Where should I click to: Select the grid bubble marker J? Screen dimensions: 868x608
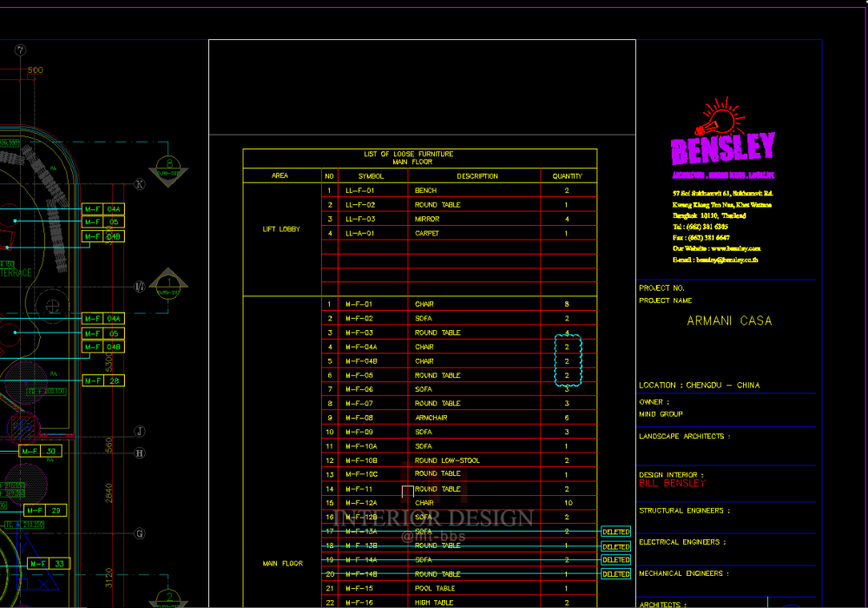(x=140, y=432)
